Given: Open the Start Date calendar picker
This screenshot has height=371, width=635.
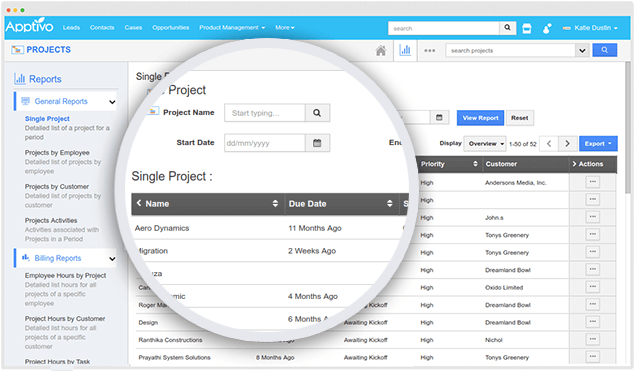Looking at the screenshot, I should [317, 143].
